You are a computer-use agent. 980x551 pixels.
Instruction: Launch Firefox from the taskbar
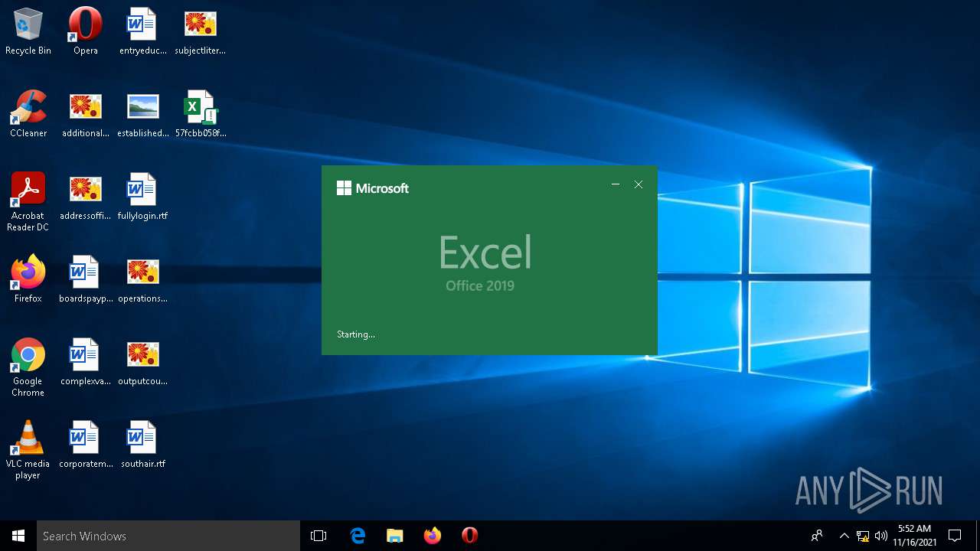(433, 536)
